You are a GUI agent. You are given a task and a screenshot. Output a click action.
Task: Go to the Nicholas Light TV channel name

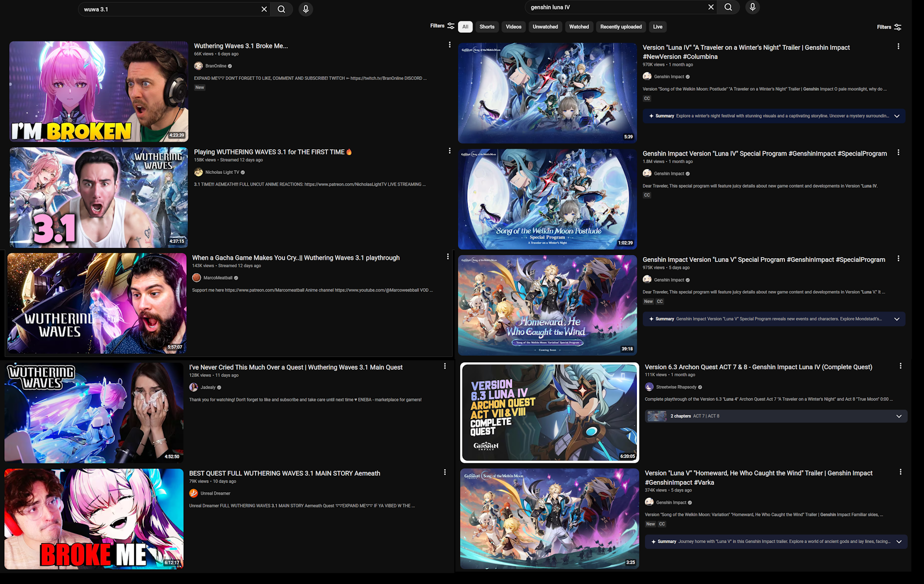point(222,172)
